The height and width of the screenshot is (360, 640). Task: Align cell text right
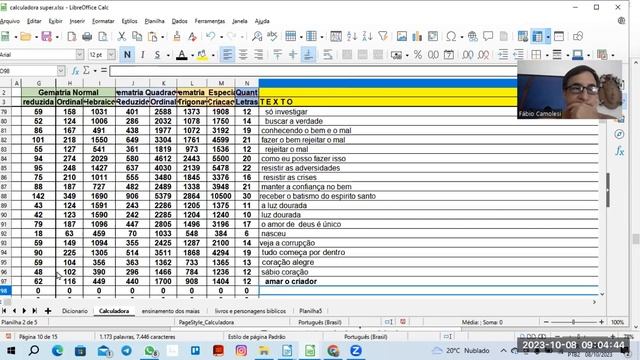(258, 55)
